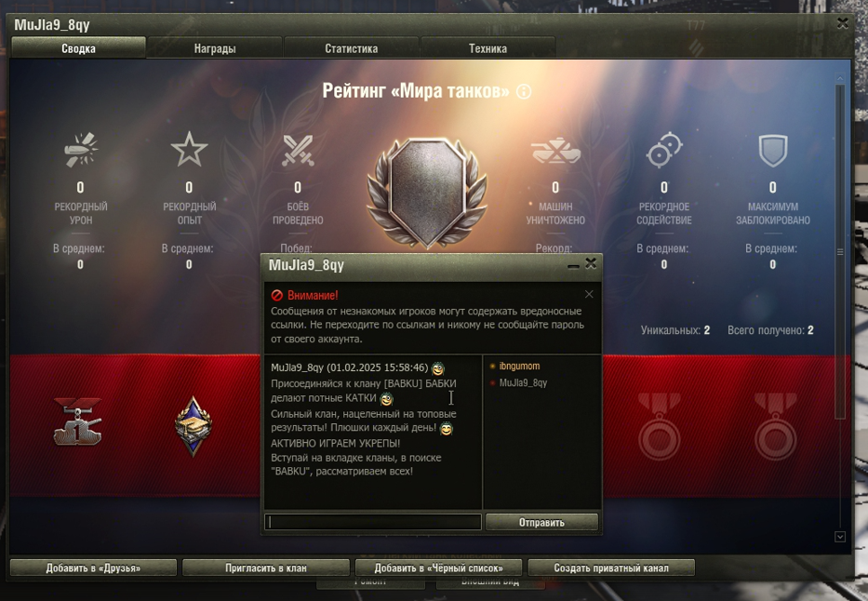Click the crossed swords battles icon

click(298, 150)
